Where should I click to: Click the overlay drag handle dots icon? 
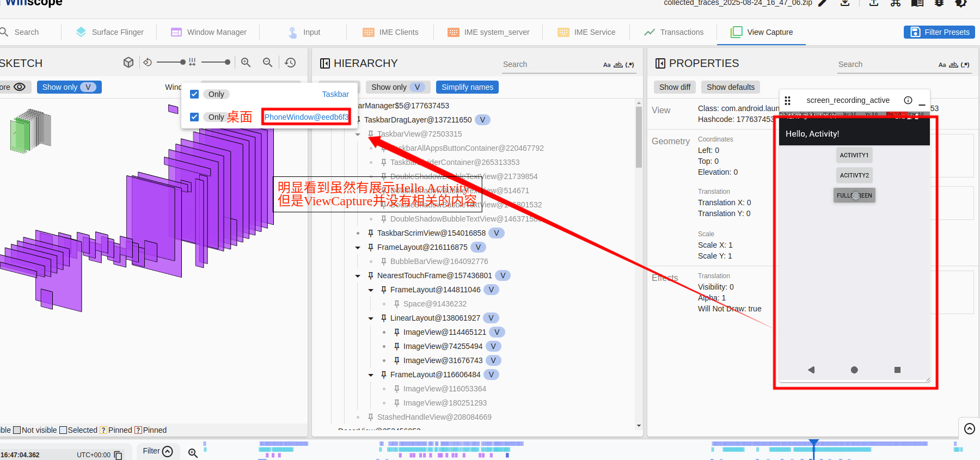click(x=787, y=101)
